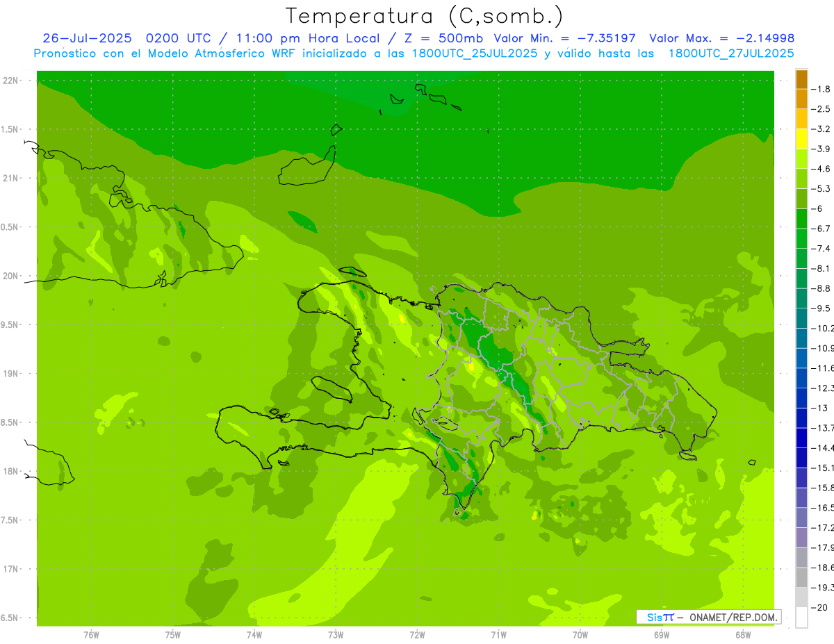Image resolution: width=834 pixels, height=644 pixels.
Task: Click the "0200 UTC" time label
Action: tap(179, 38)
